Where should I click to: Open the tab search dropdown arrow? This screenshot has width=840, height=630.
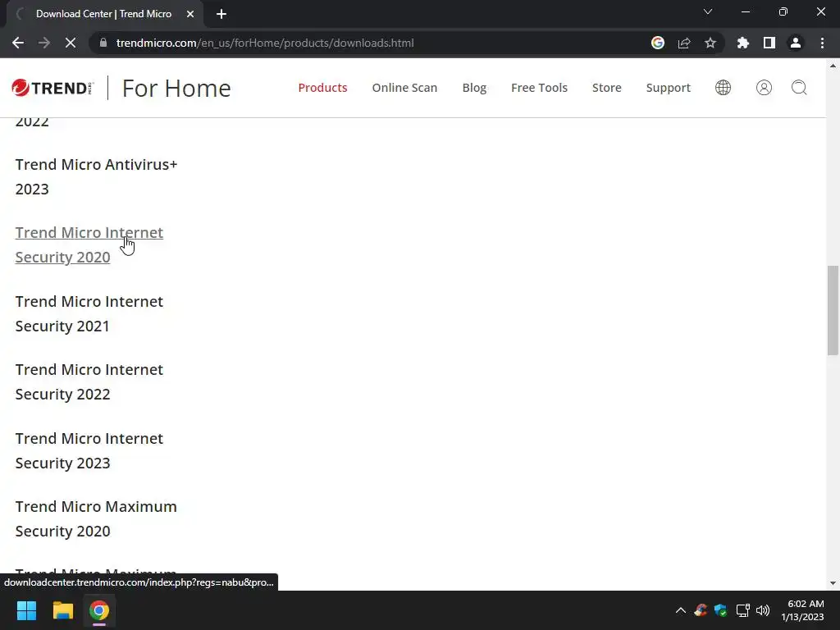(x=708, y=11)
